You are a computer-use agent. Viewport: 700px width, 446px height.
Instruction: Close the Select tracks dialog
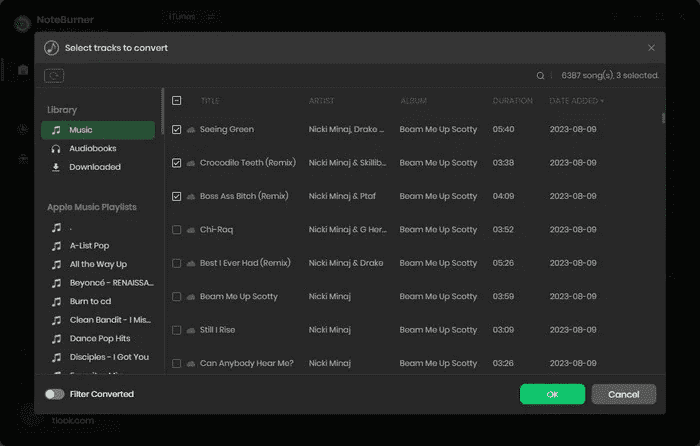(651, 48)
